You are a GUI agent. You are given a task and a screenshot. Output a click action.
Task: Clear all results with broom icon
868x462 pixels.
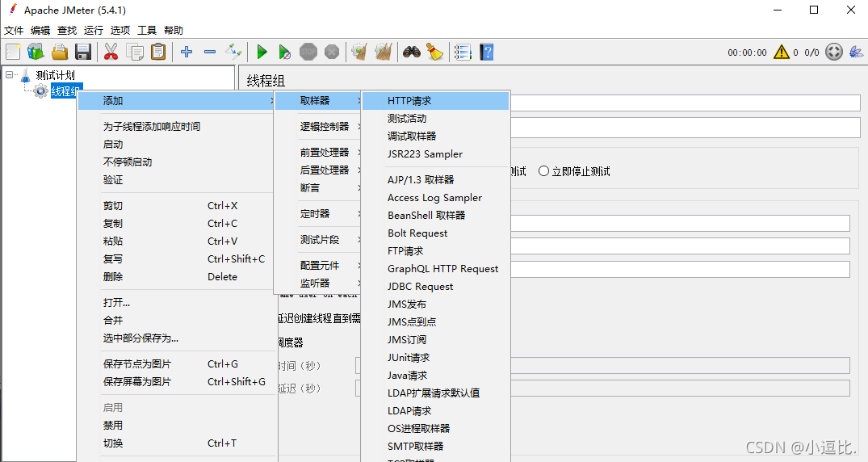point(383,52)
